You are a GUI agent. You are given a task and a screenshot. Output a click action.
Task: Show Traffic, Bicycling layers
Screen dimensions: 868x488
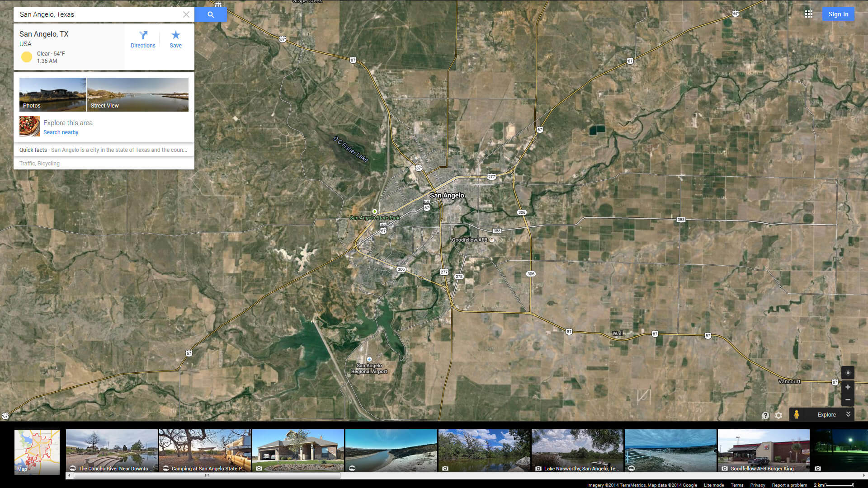click(39, 164)
